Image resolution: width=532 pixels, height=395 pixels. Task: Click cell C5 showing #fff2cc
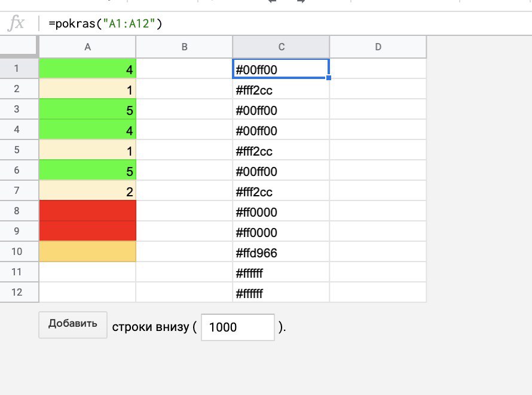pos(281,150)
